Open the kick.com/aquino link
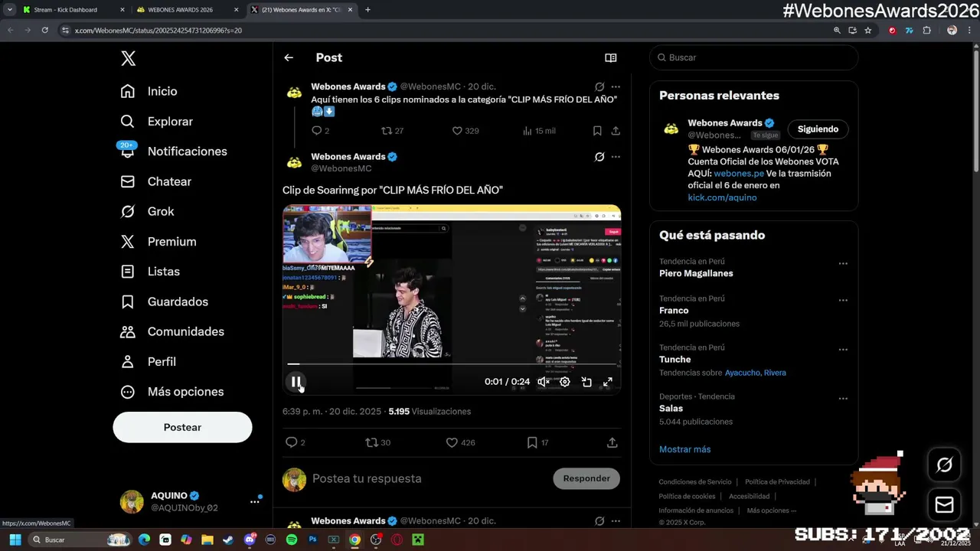 (x=722, y=197)
